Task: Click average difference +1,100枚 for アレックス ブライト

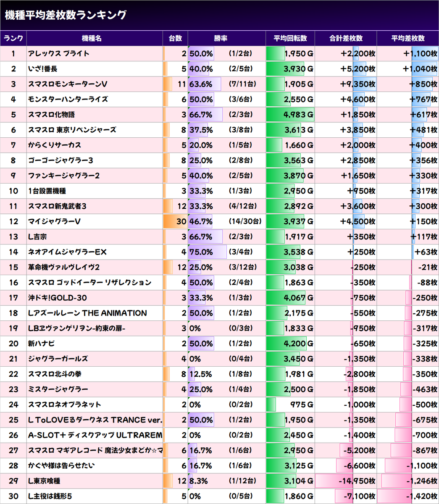Action: [x=420, y=53]
